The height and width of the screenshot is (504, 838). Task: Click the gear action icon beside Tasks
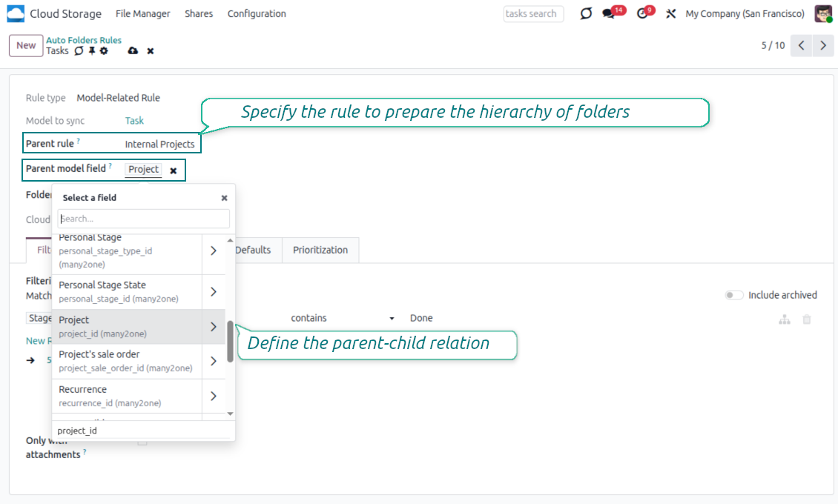104,51
